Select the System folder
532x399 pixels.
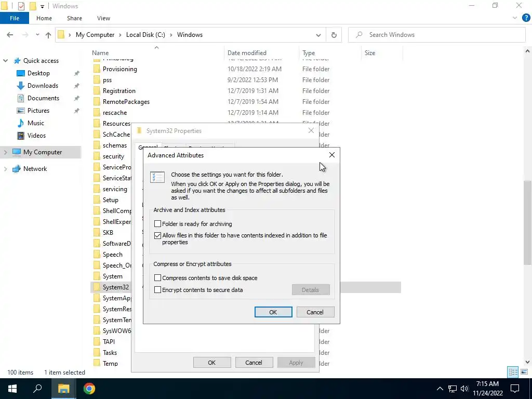(113, 276)
